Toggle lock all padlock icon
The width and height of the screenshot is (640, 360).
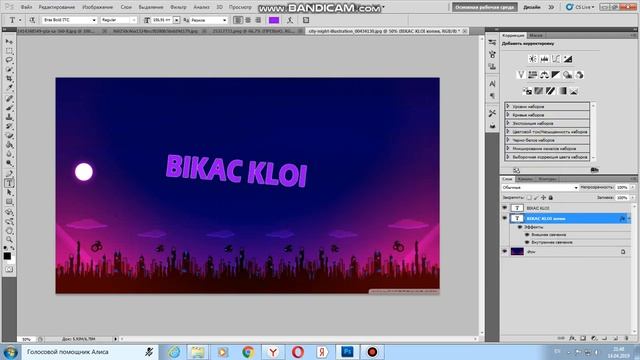551,198
